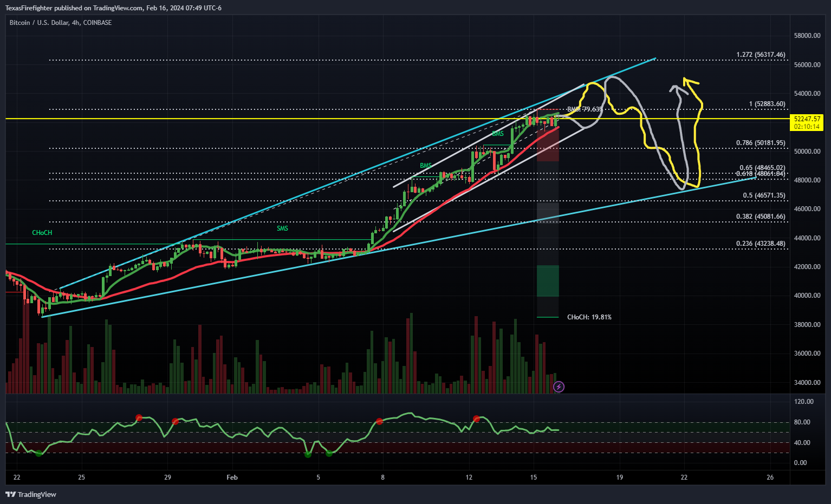Click the 1.272 (56317.46) Fibonacci label
This screenshot has width=831, height=504.
click(761, 55)
